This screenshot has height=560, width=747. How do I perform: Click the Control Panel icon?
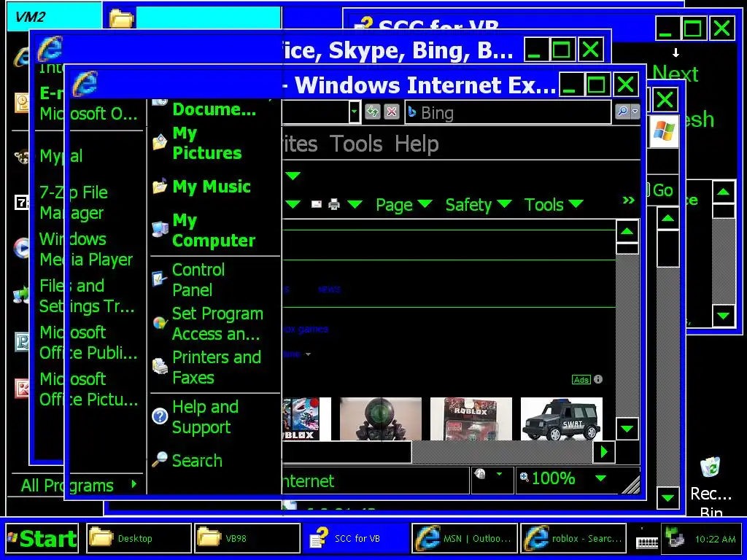pos(159,279)
